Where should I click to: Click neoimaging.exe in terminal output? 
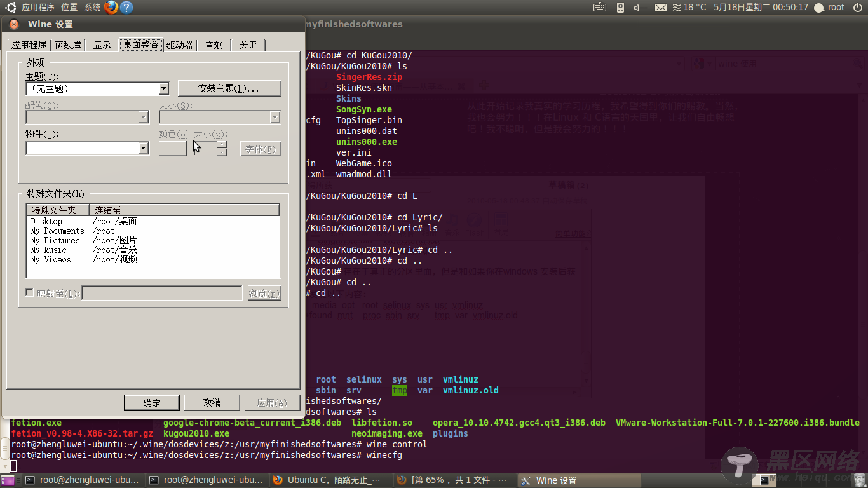387,433
